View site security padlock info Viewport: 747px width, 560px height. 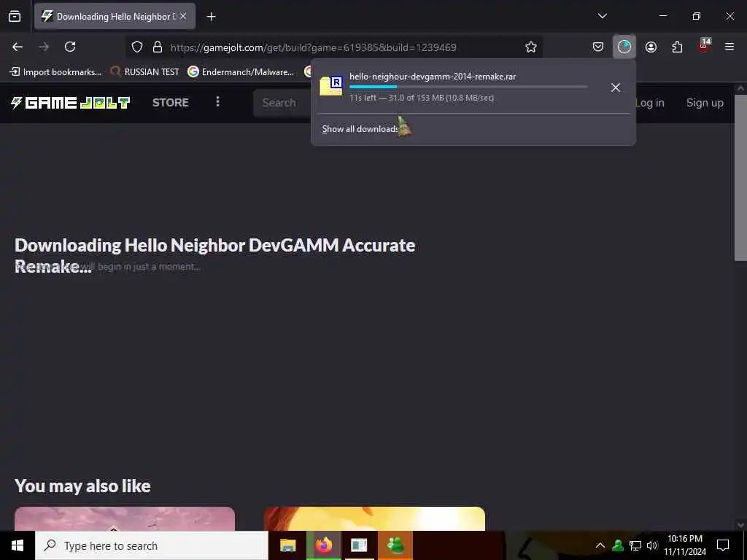pyautogui.click(x=158, y=47)
